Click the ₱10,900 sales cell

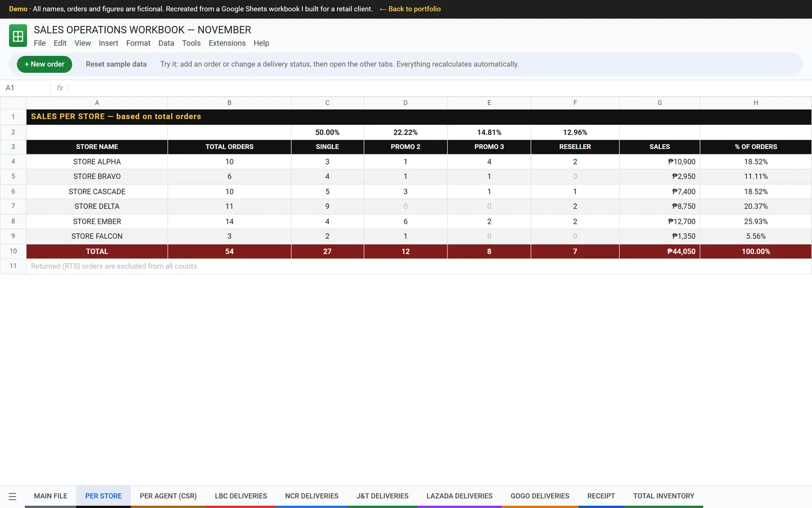660,162
